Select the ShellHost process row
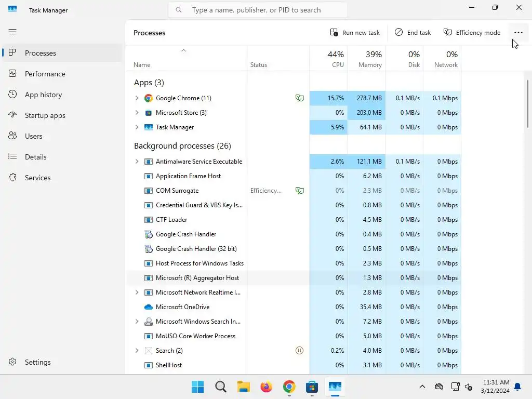The height and width of the screenshot is (399, 532). [x=293, y=365]
